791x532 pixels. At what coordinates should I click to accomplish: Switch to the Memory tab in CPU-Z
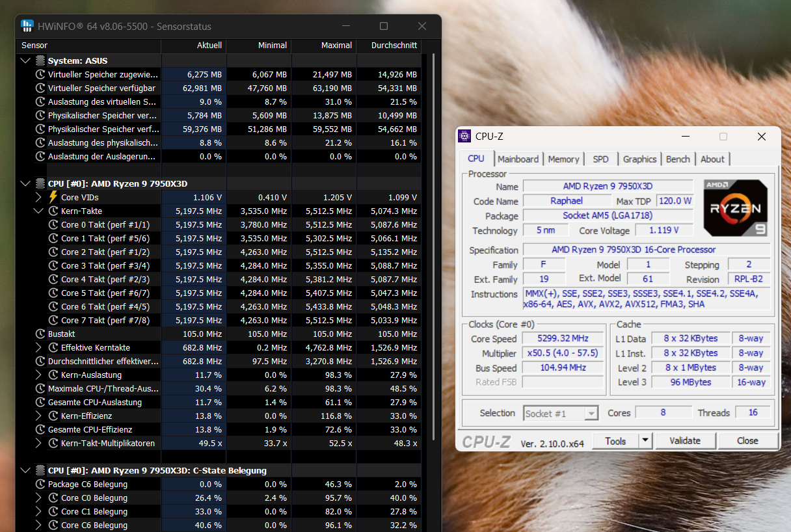563,159
